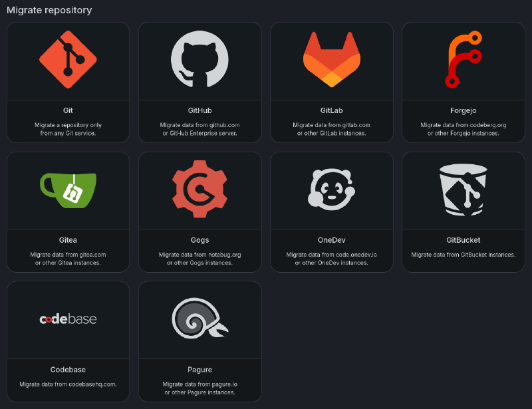
Task: Click the OneDev panda logo
Action: pos(332,190)
